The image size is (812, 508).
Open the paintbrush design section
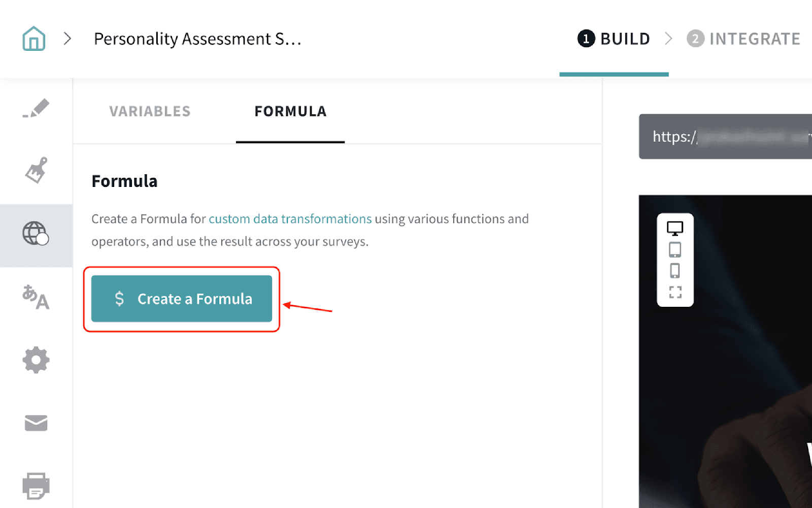(x=36, y=170)
